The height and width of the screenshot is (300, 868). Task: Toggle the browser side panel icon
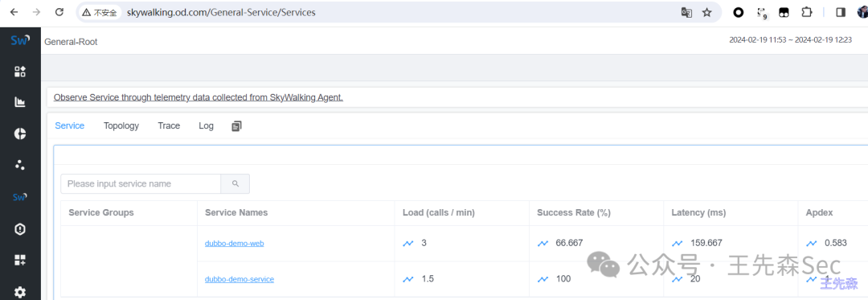[841, 12]
